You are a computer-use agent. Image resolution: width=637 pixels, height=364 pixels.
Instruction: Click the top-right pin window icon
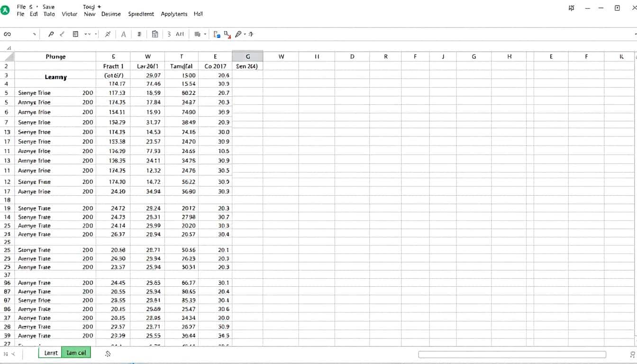tap(571, 8)
